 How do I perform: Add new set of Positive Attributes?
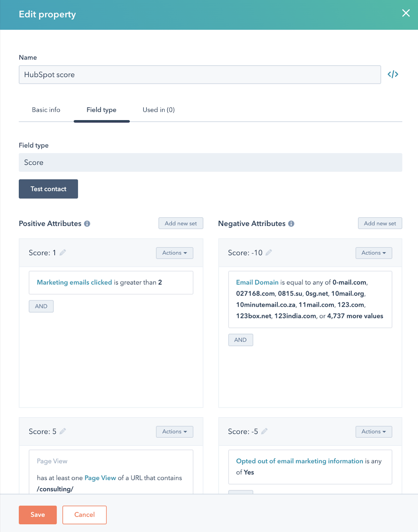click(180, 223)
